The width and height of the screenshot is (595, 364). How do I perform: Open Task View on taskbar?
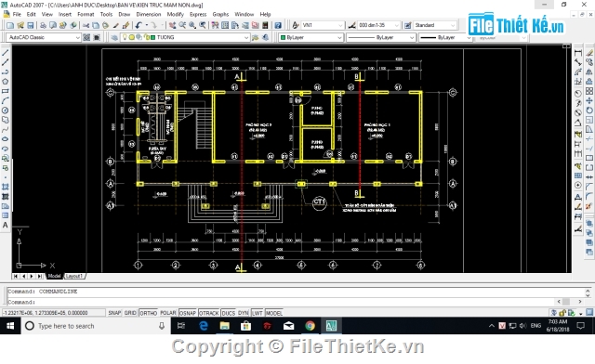(x=181, y=326)
